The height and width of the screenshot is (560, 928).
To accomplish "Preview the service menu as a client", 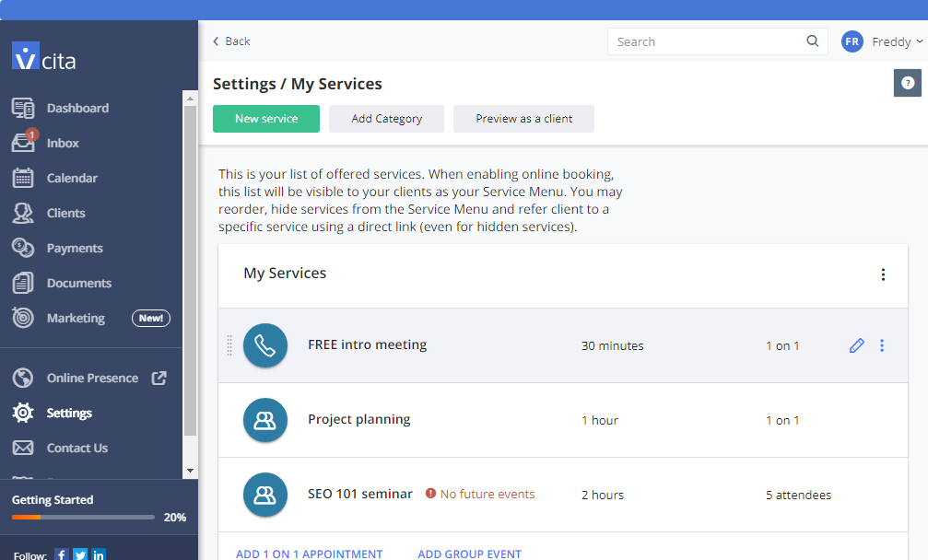I will (523, 118).
